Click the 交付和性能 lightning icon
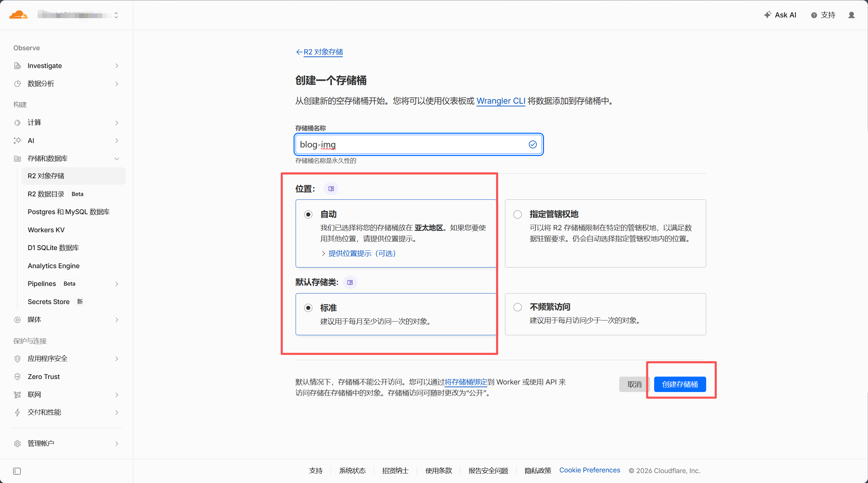 pyautogui.click(x=17, y=412)
